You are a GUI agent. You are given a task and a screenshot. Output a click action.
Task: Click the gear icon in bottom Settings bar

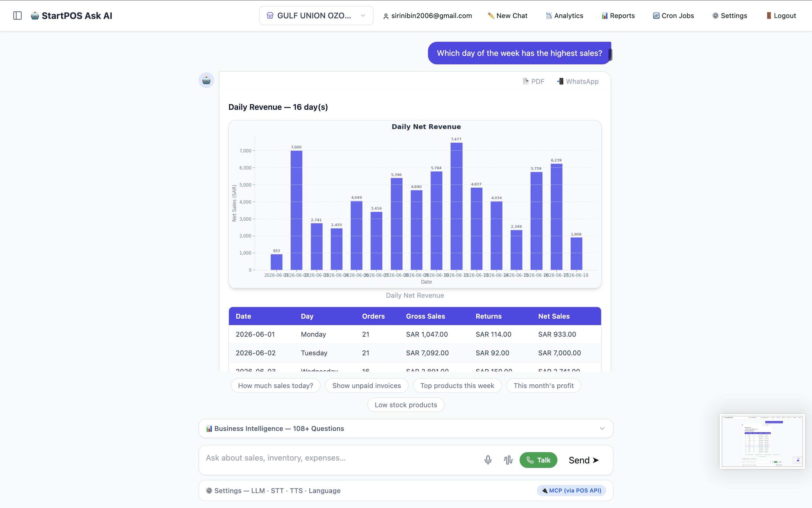(x=209, y=491)
